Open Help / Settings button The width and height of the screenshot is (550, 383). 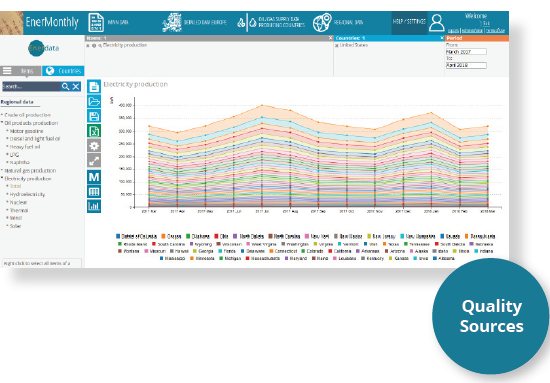click(409, 22)
